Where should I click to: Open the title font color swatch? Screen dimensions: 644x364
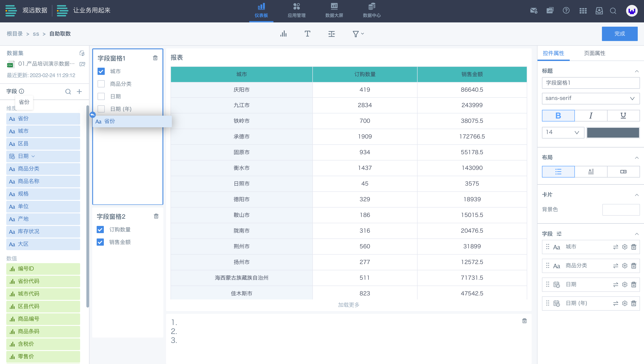[x=613, y=132]
